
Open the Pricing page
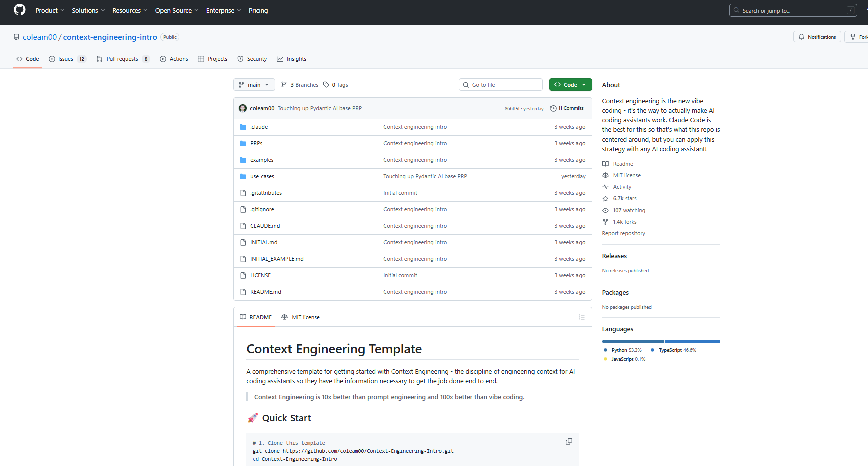(x=258, y=10)
